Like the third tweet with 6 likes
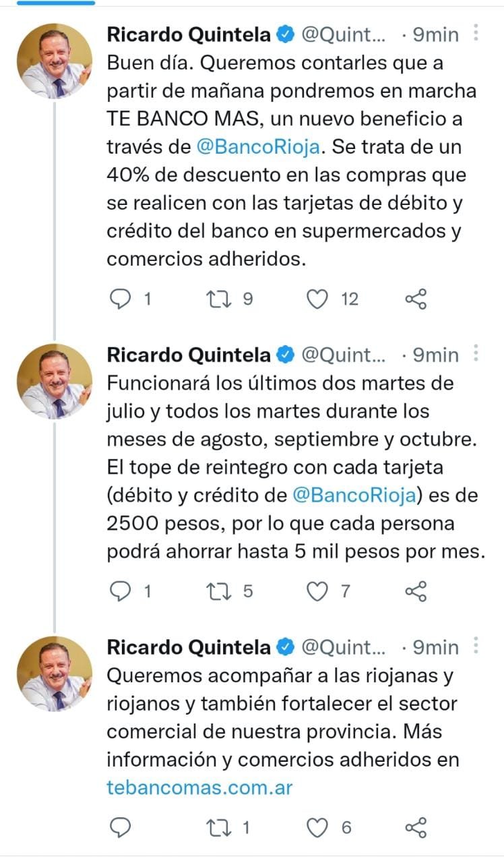Image resolution: width=504 pixels, height=863 pixels. [317, 827]
